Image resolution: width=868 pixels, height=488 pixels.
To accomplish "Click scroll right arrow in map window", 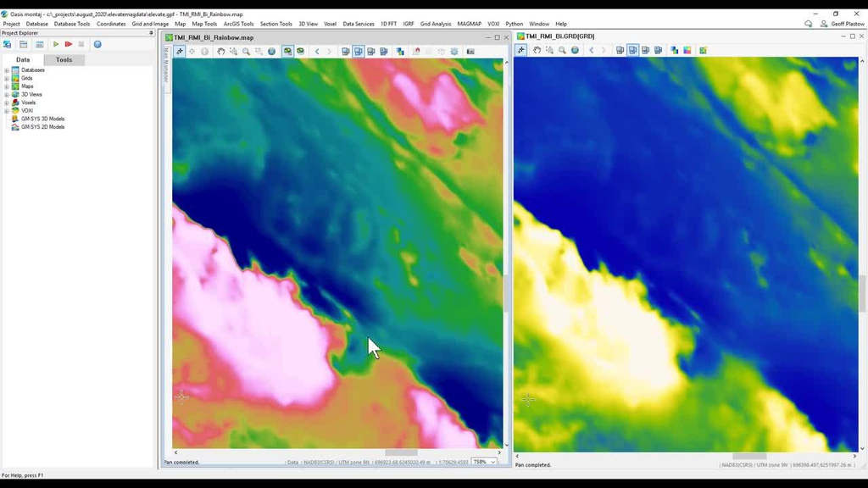I will click(498, 452).
